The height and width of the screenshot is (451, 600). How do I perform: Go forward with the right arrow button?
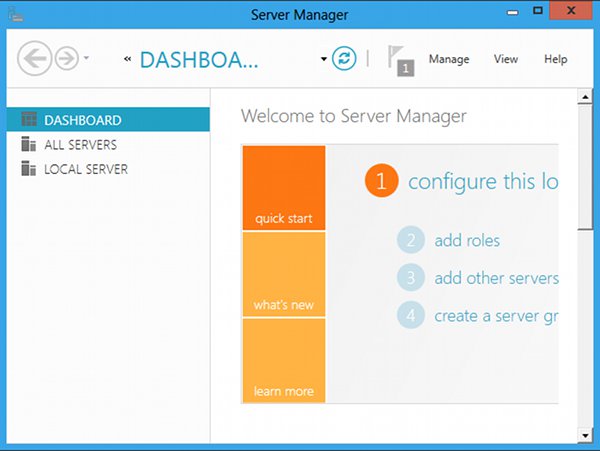click(x=67, y=59)
